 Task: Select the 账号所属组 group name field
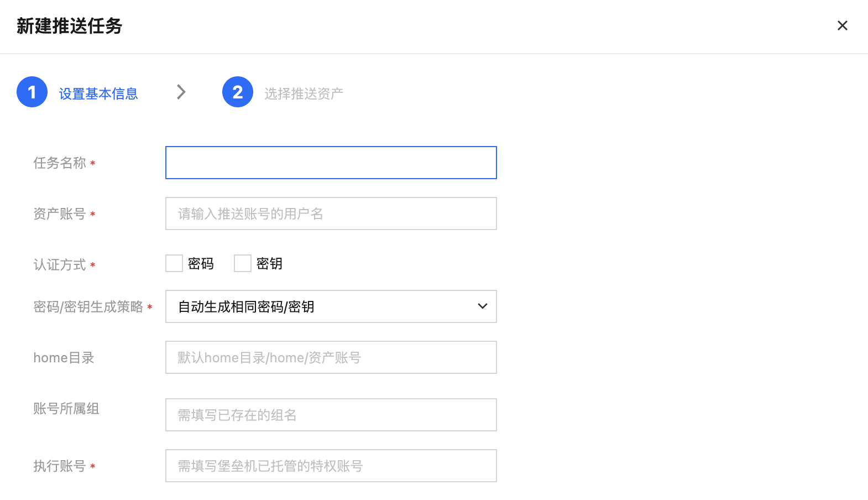click(x=331, y=415)
